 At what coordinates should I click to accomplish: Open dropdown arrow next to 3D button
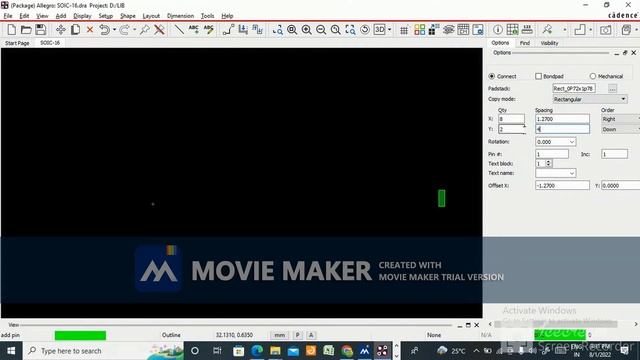389,30
